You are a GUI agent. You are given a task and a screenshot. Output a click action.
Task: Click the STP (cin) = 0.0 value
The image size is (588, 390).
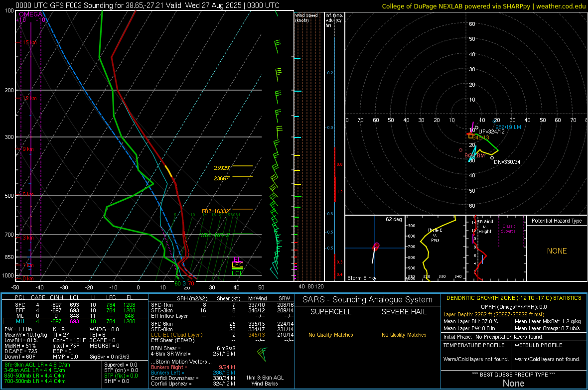click(x=121, y=370)
